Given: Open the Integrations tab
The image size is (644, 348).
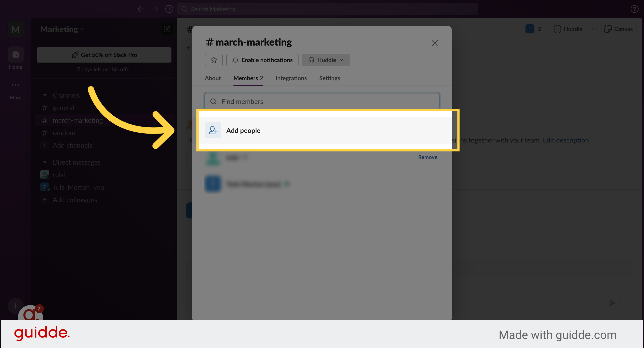Looking at the screenshot, I should [x=291, y=78].
